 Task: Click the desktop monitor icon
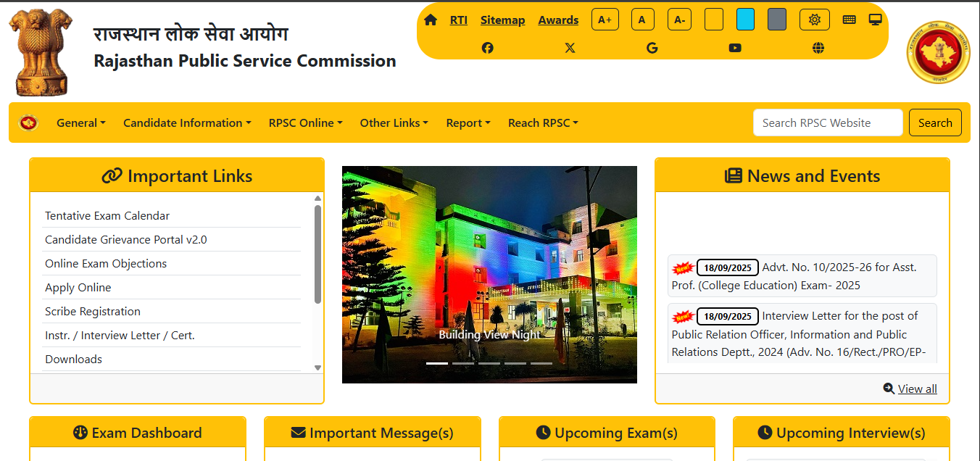[x=875, y=20]
